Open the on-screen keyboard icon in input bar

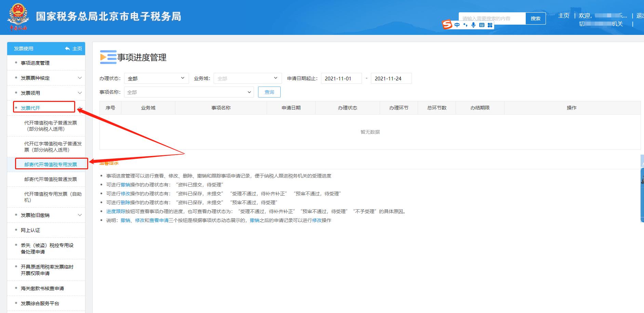click(x=482, y=25)
